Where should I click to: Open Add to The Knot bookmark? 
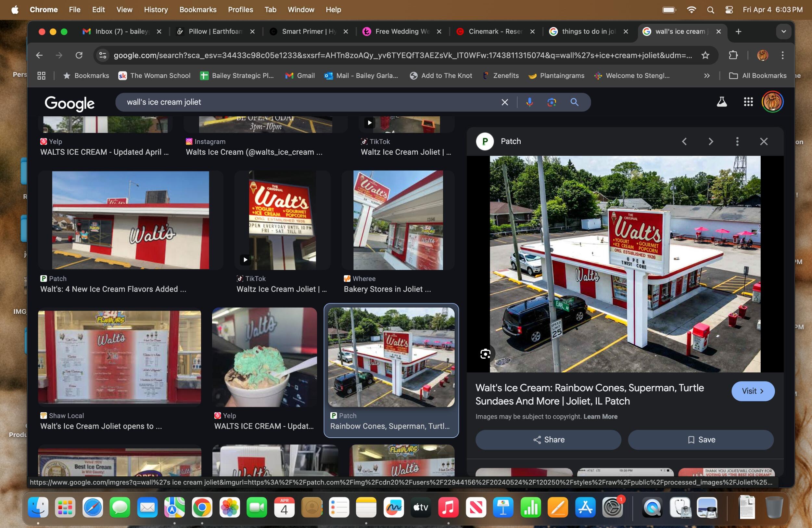(x=441, y=75)
